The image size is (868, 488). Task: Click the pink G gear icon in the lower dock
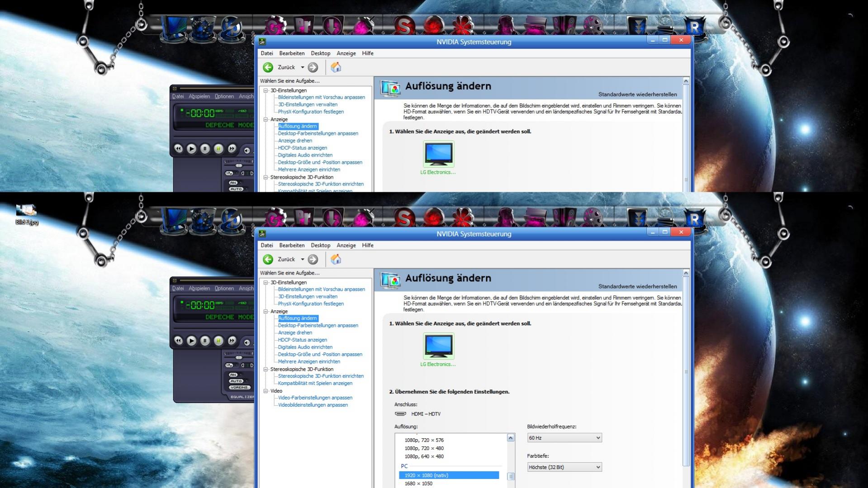pos(275,217)
